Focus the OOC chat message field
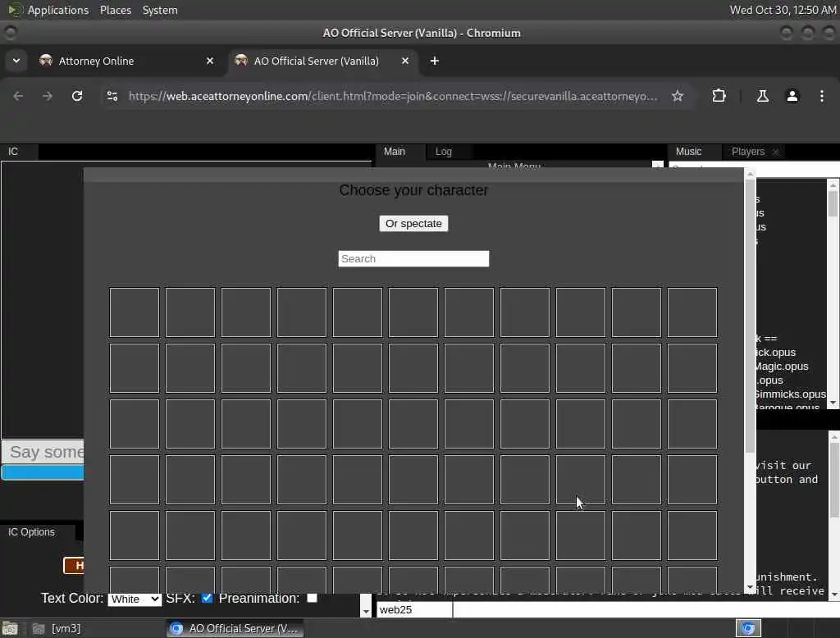 [x=646, y=609]
